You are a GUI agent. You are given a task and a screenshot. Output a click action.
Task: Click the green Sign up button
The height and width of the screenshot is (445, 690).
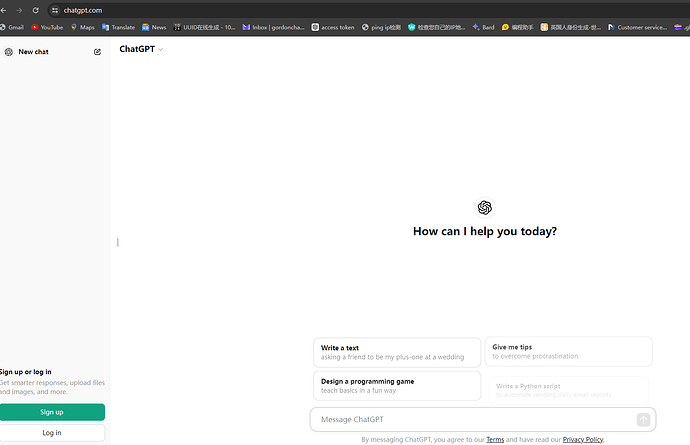point(52,412)
